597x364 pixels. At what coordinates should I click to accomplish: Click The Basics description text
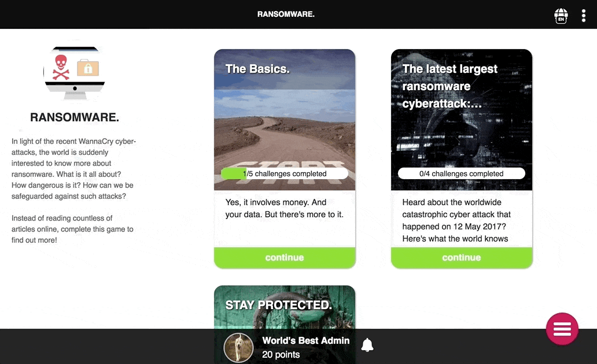click(x=285, y=209)
